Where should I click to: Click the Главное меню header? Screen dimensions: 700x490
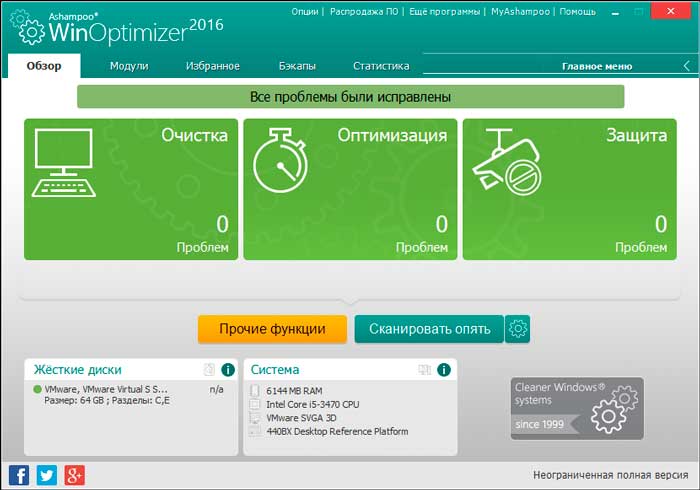point(597,66)
